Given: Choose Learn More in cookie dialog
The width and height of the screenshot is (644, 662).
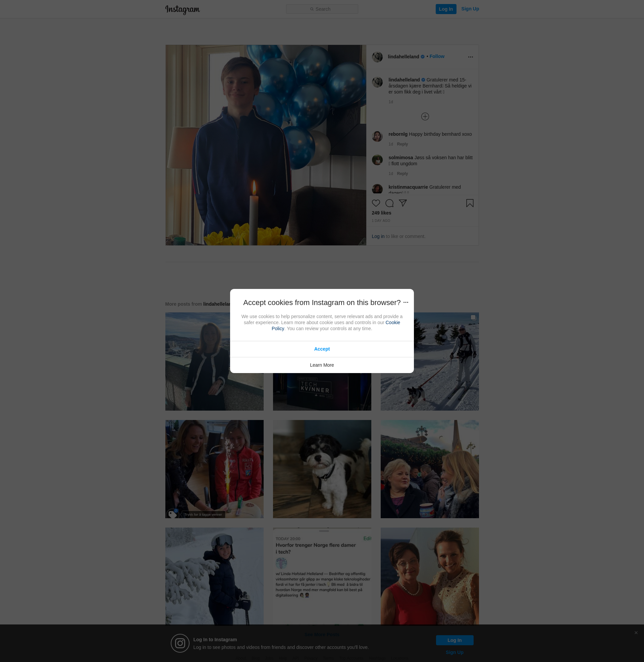Looking at the screenshot, I should 322,365.
